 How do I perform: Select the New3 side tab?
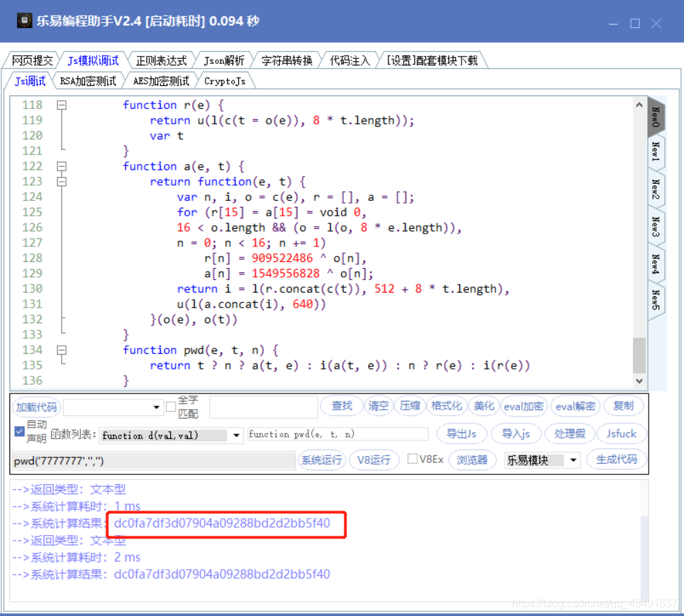[655, 227]
